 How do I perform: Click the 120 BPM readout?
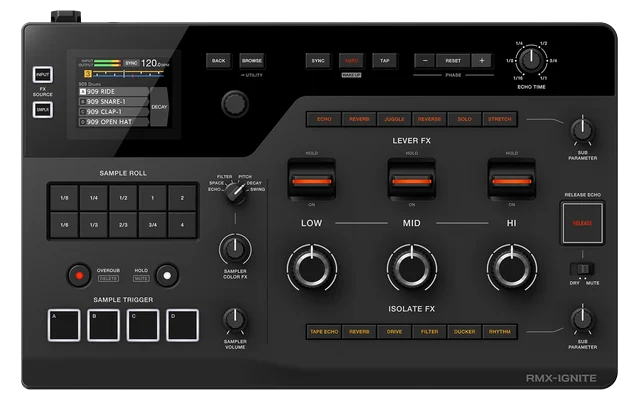(155, 63)
